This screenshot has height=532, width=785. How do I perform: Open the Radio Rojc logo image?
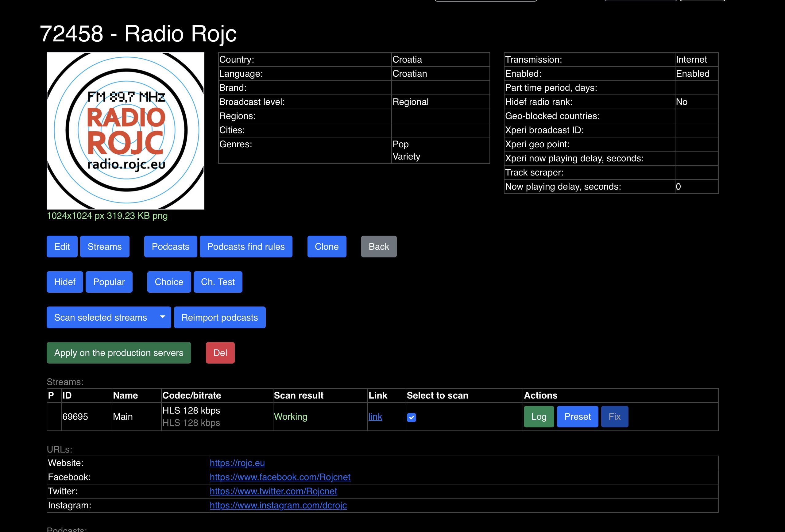point(125,131)
